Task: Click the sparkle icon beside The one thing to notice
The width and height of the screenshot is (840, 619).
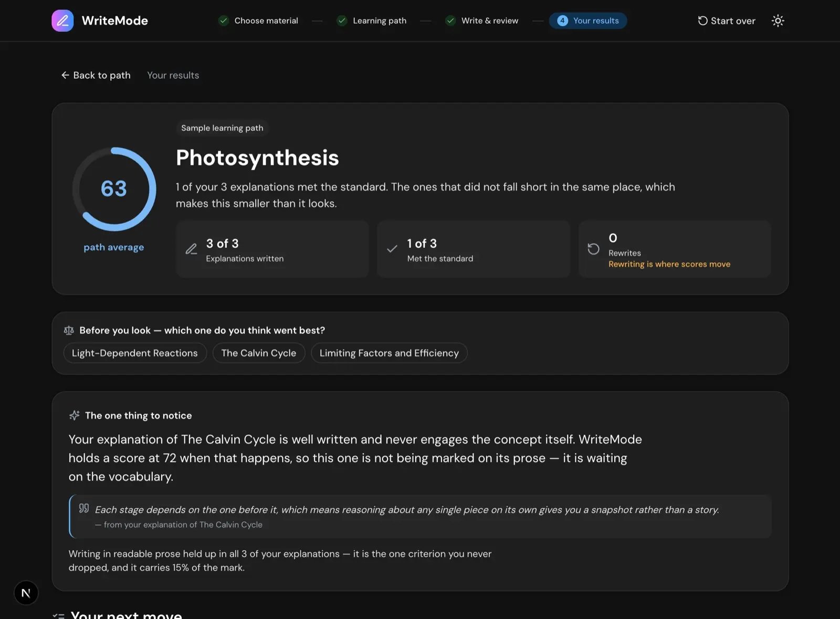Action: point(75,415)
